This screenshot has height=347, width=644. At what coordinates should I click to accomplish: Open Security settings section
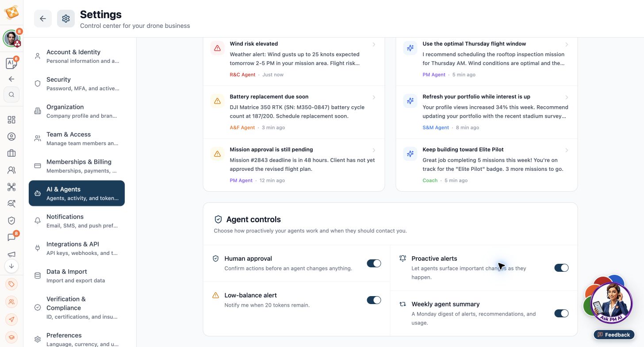77,84
